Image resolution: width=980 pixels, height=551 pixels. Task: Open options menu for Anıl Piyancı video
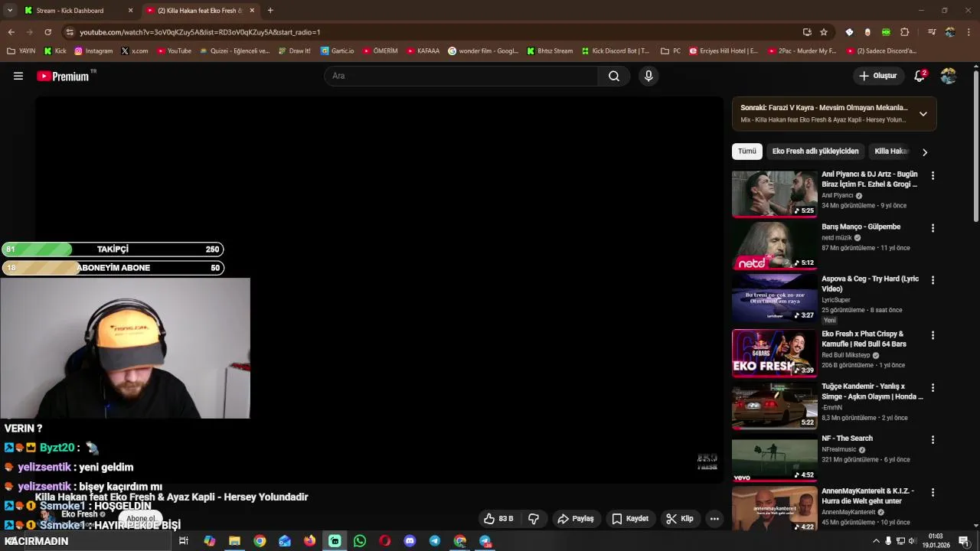point(933,175)
